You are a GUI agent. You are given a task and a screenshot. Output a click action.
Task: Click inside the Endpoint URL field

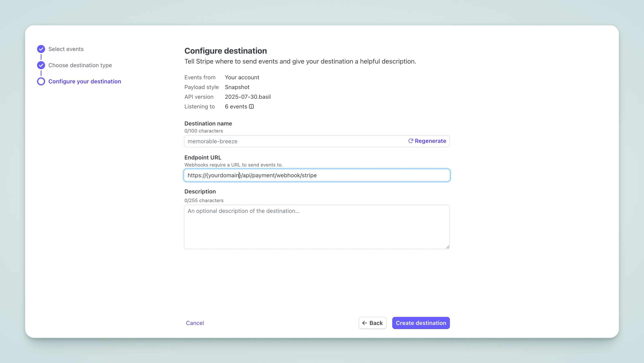[x=317, y=175]
